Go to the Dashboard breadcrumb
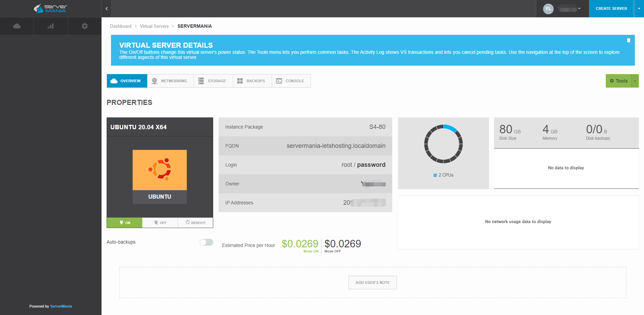 [121, 26]
